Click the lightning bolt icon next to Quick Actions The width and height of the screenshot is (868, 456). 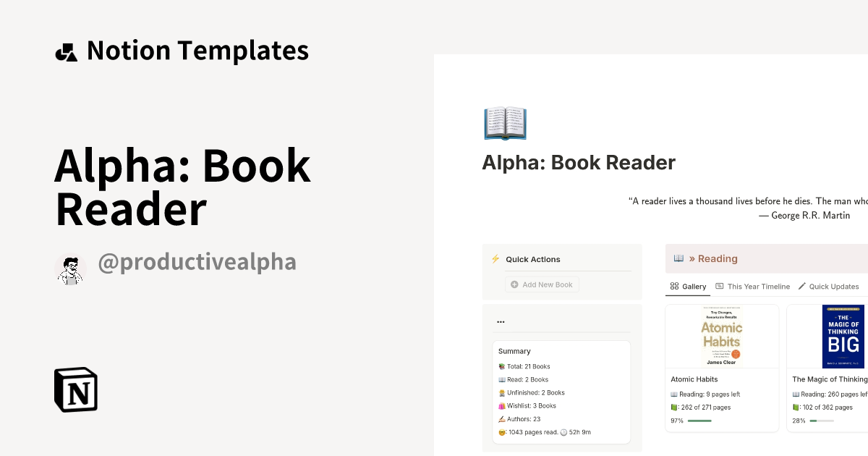click(495, 258)
